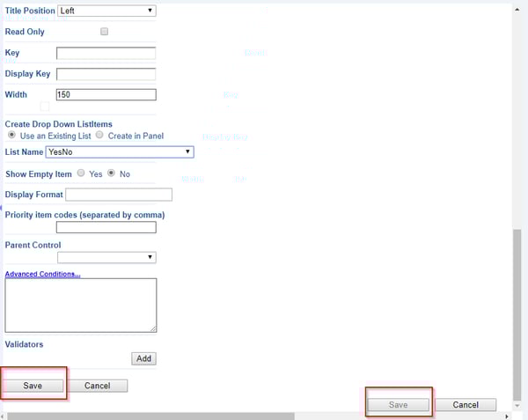Select the Use an Existing List option
The image size is (528, 420).
click(11, 136)
